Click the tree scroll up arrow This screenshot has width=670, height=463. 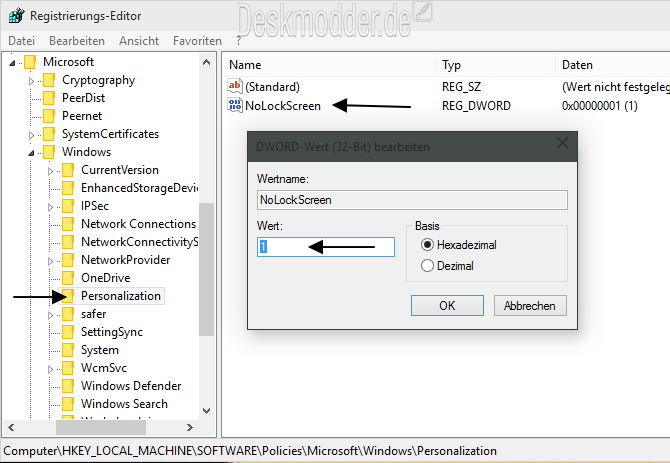(x=207, y=62)
